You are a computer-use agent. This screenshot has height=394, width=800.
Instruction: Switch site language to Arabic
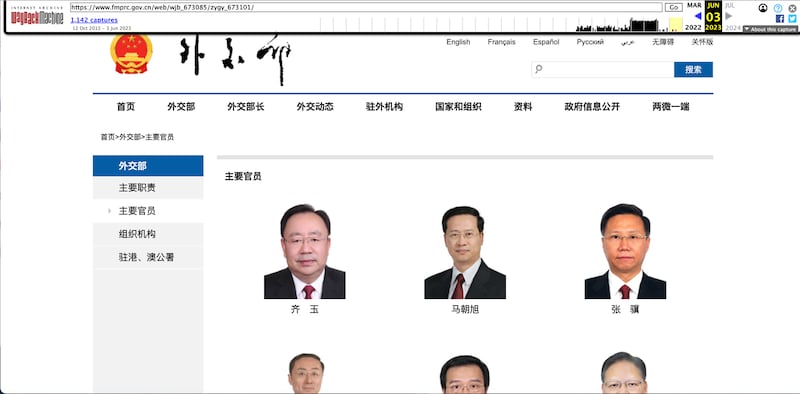click(628, 42)
